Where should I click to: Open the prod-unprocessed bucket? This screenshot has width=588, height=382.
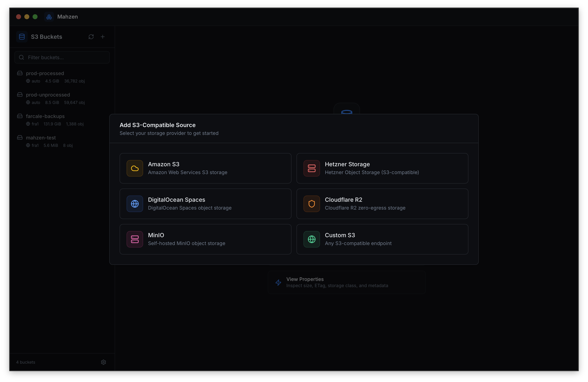point(48,95)
